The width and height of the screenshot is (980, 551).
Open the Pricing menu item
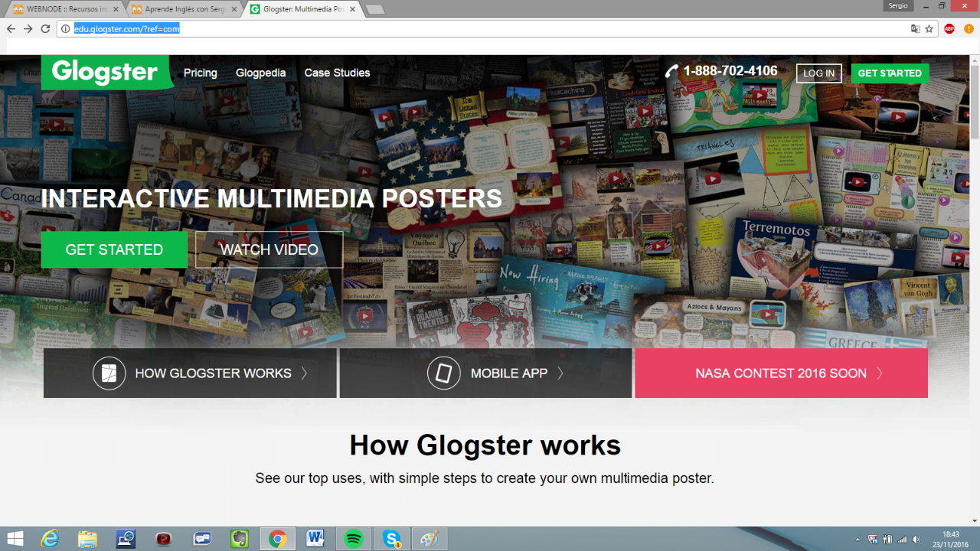[x=201, y=73]
